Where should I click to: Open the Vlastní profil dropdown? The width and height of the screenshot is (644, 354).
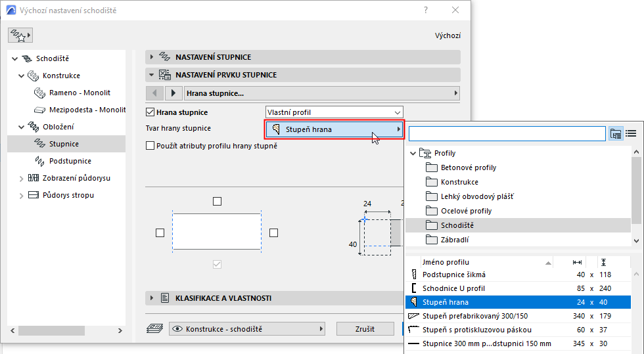point(334,112)
